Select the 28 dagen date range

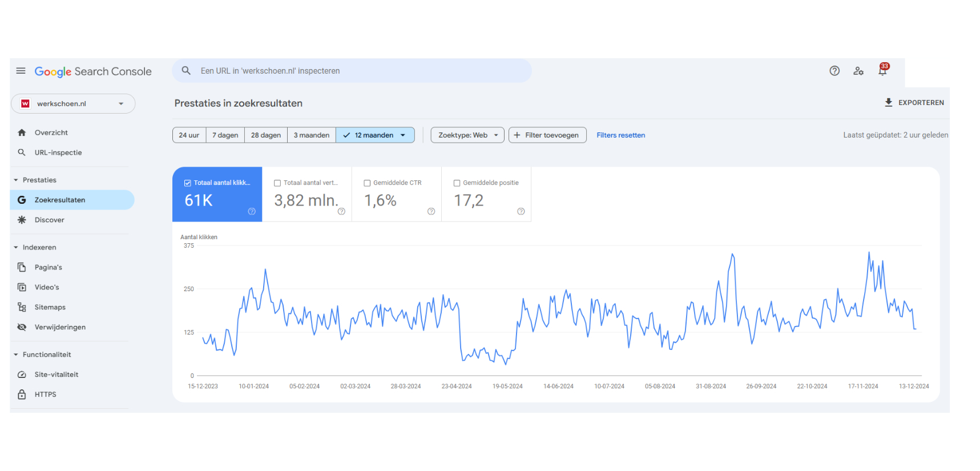click(266, 135)
